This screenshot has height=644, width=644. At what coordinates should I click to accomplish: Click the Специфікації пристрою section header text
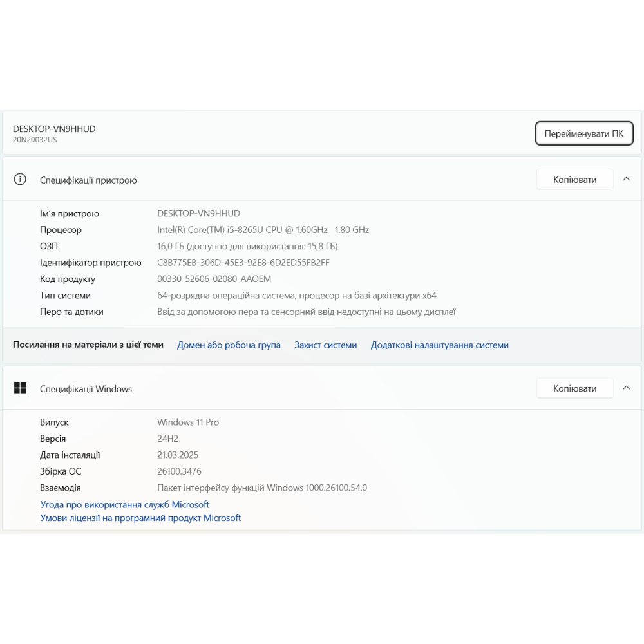(88, 180)
